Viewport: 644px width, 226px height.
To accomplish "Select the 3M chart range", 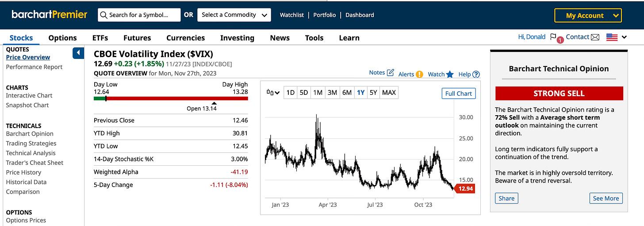I will 332,93.
